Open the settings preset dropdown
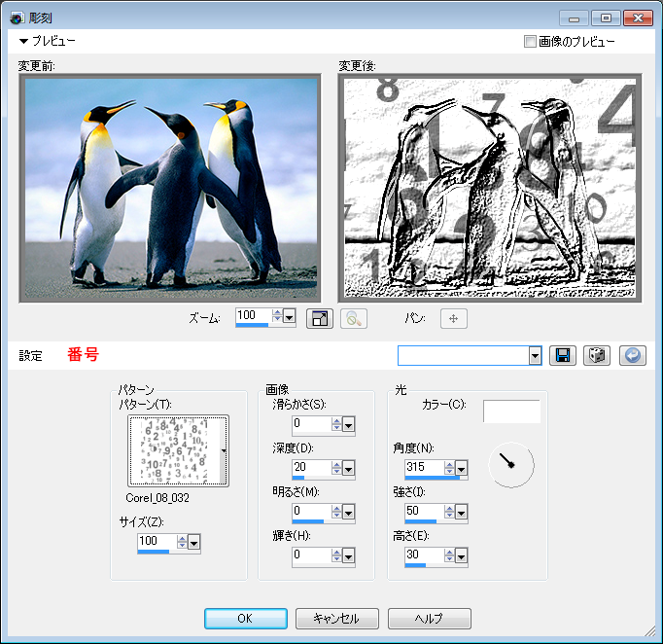 click(535, 356)
